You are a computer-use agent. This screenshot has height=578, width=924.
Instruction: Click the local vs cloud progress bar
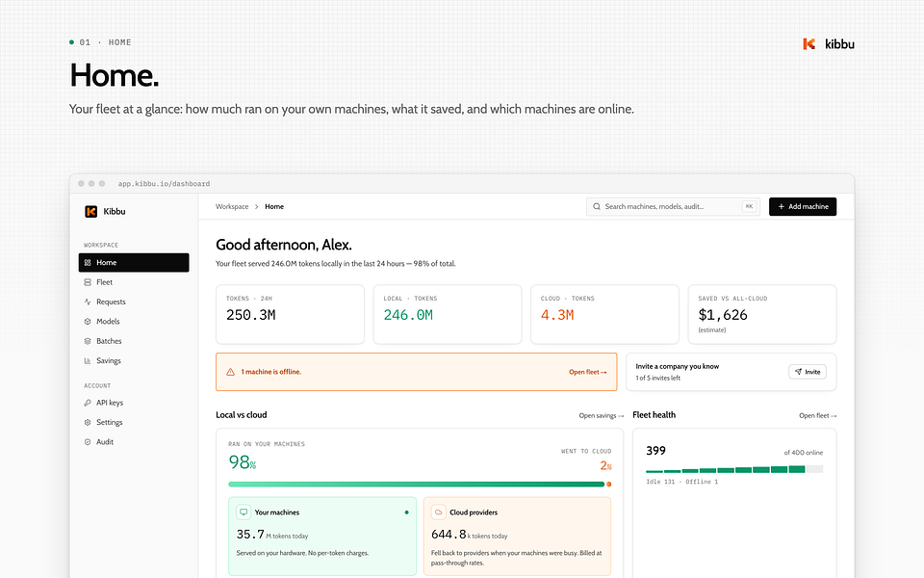coord(420,485)
